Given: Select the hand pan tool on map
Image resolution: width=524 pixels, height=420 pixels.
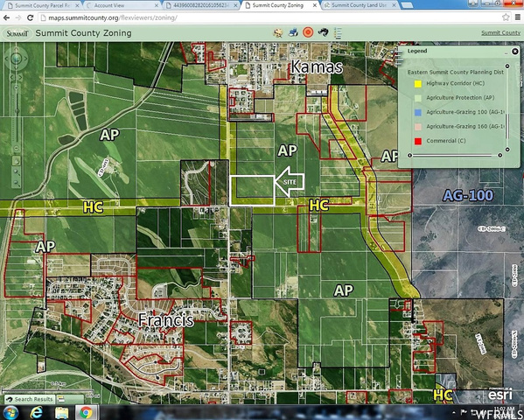Looking at the screenshot, I should tap(16, 161).
